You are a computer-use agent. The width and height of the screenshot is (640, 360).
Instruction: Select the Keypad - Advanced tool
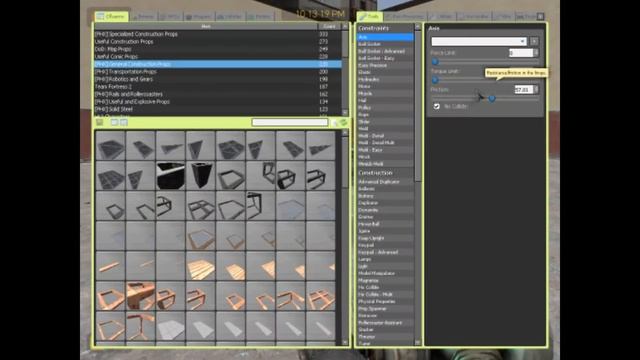tap(385, 252)
